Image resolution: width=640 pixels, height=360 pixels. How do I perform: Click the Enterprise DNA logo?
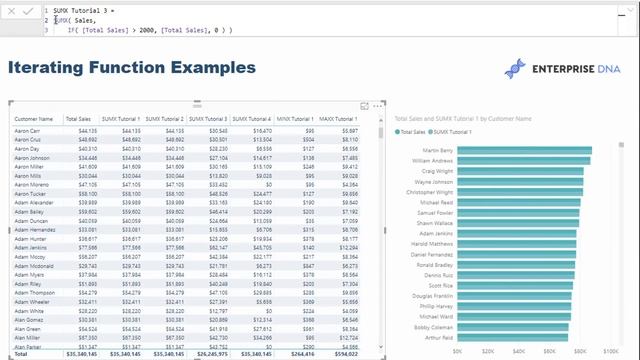[562, 69]
